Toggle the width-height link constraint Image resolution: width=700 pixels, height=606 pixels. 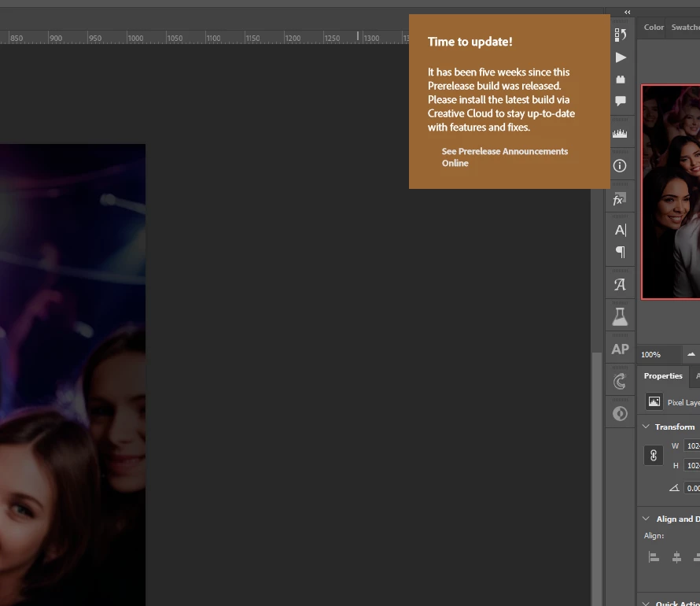coord(653,456)
